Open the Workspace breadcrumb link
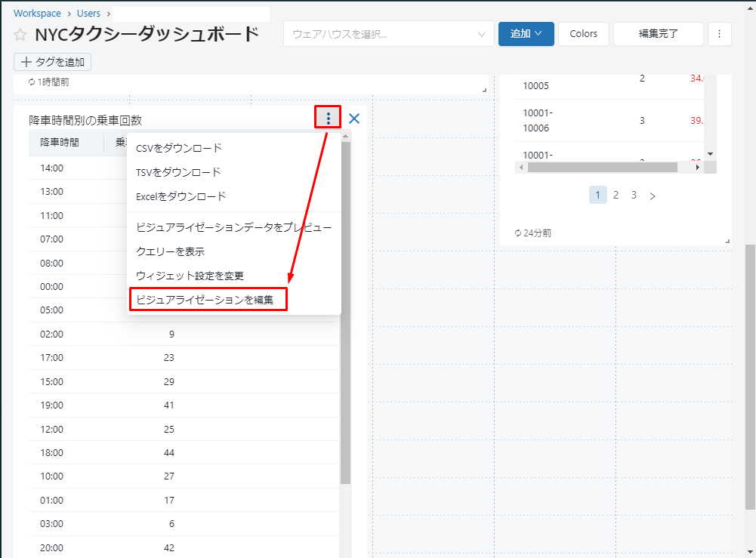The width and height of the screenshot is (756, 558). [x=37, y=14]
